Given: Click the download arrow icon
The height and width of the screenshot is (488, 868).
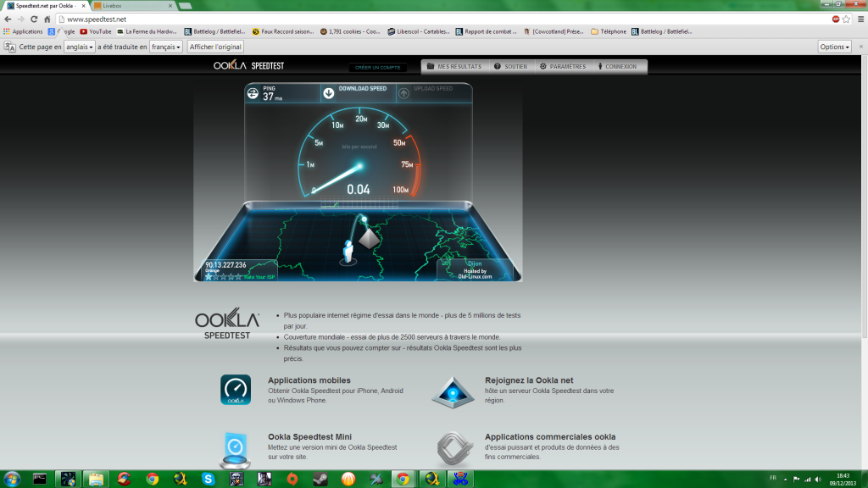Looking at the screenshot, I should 329,93.
